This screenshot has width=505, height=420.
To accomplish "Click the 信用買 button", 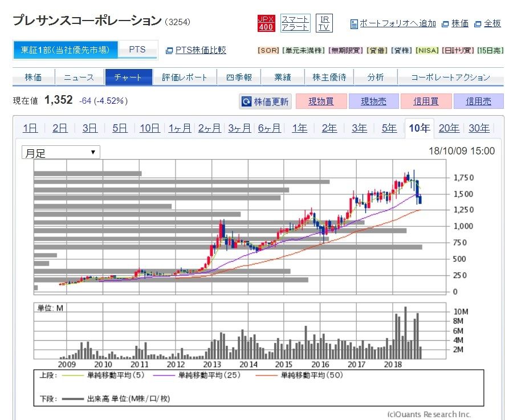I will 426,101.
